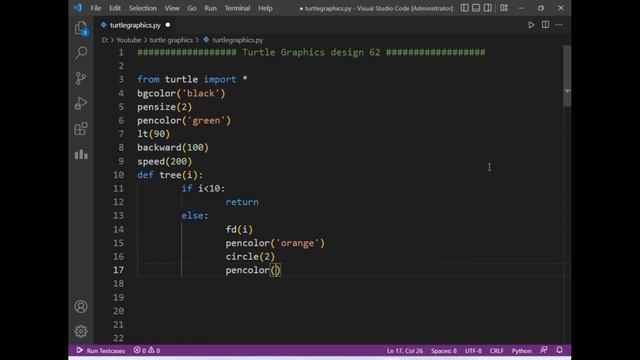
Task: Select language mode Python
Action: point(522,351)
